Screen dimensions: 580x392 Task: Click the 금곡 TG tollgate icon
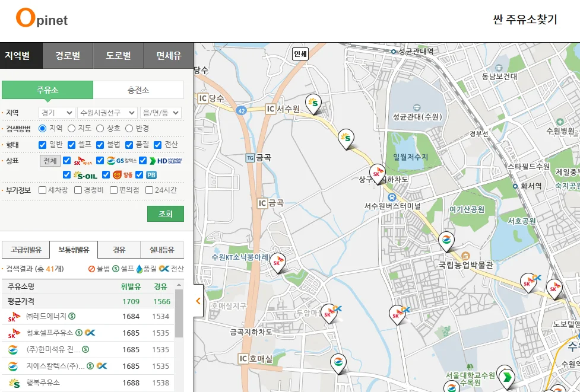pos(251,158)
